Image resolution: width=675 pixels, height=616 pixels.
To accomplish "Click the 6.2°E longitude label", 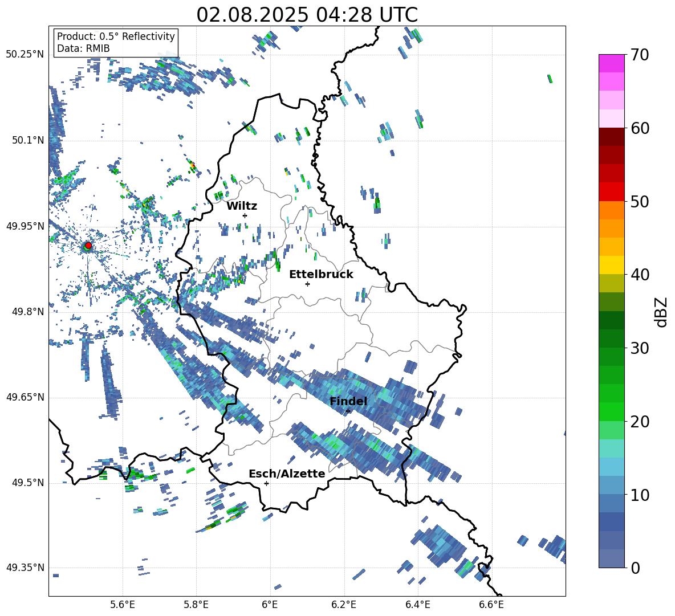I will pyautogui.click(x=344, y=605).
